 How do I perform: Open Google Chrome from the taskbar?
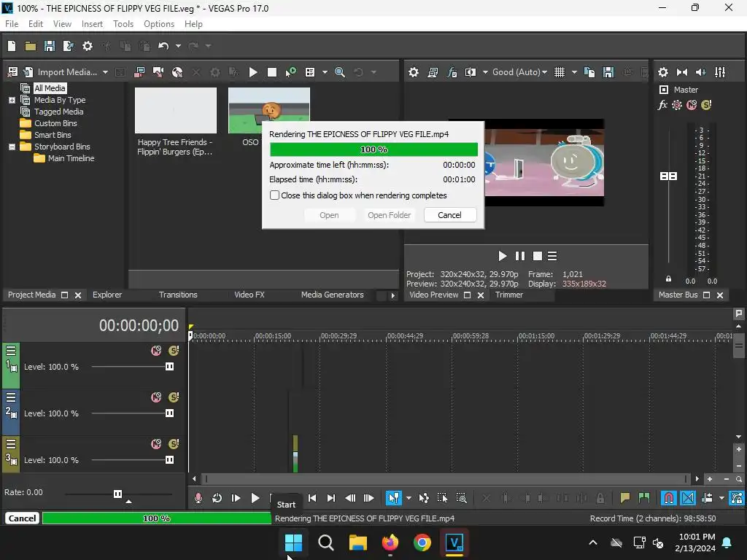422,542
